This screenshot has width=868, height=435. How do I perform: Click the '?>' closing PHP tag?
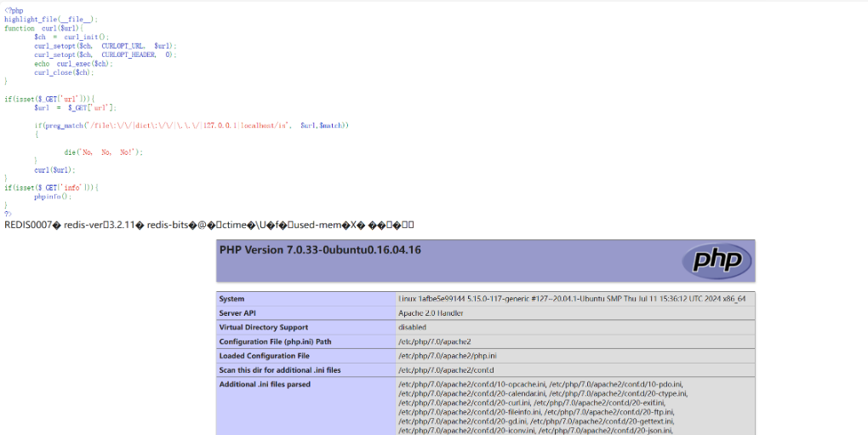coord(8,214)
